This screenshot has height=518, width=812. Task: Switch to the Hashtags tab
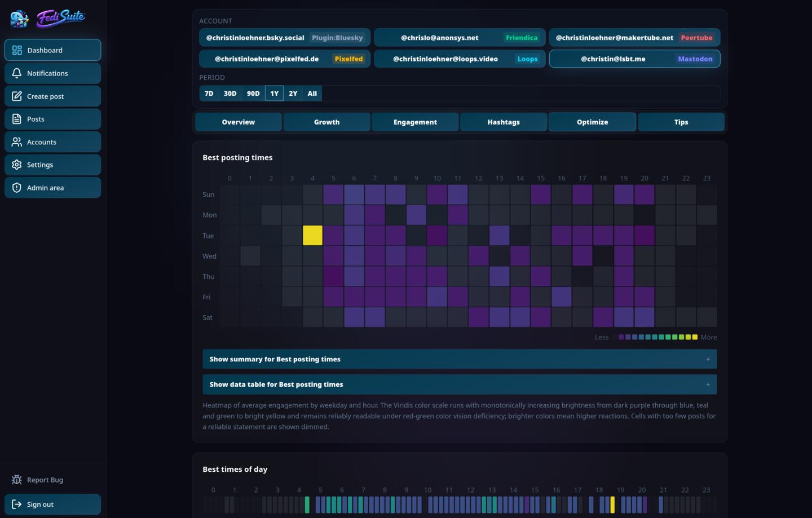click(504, 122)
